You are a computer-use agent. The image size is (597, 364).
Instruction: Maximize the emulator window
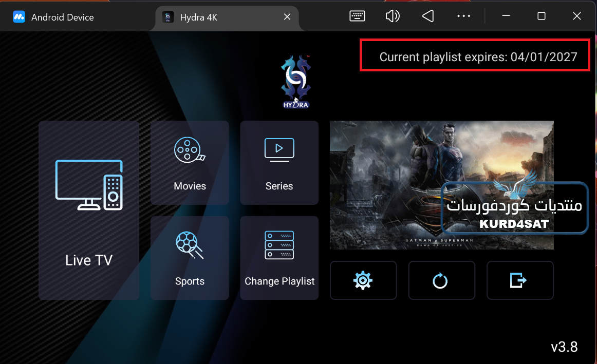click(542, 16)
